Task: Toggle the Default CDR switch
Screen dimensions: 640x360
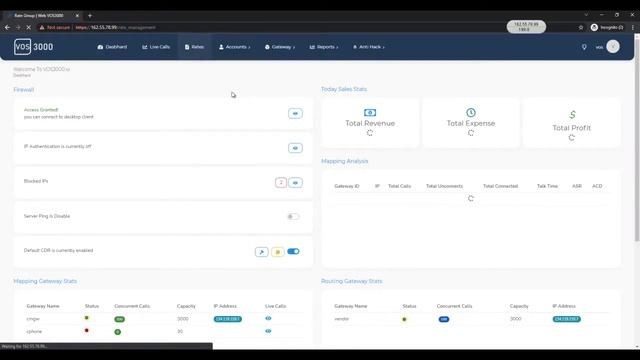Action: point(293,251)
